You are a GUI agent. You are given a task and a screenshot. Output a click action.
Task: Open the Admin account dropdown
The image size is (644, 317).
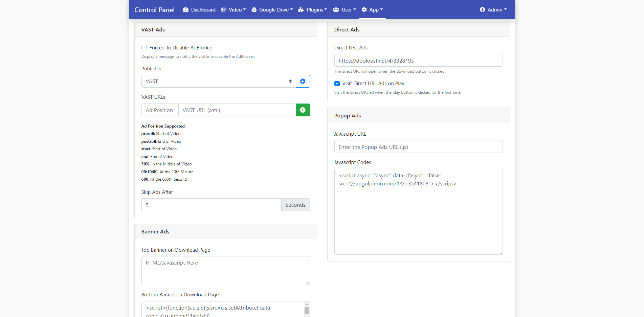click(493, 10)
